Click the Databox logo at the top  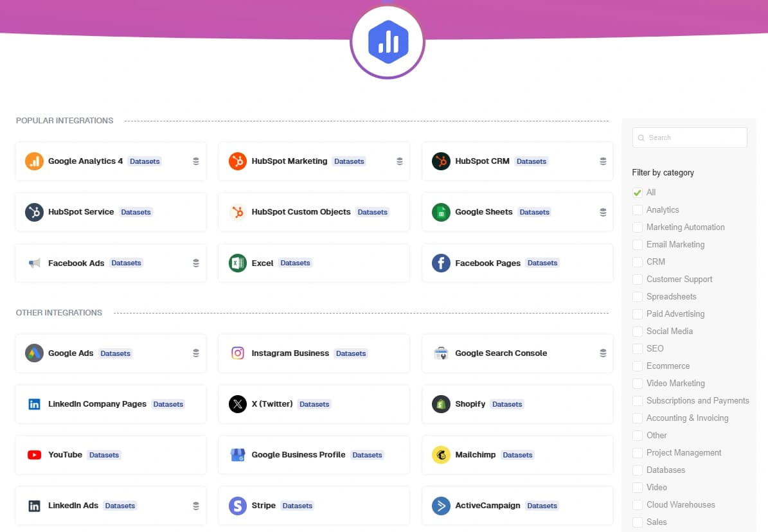(388, 42)
